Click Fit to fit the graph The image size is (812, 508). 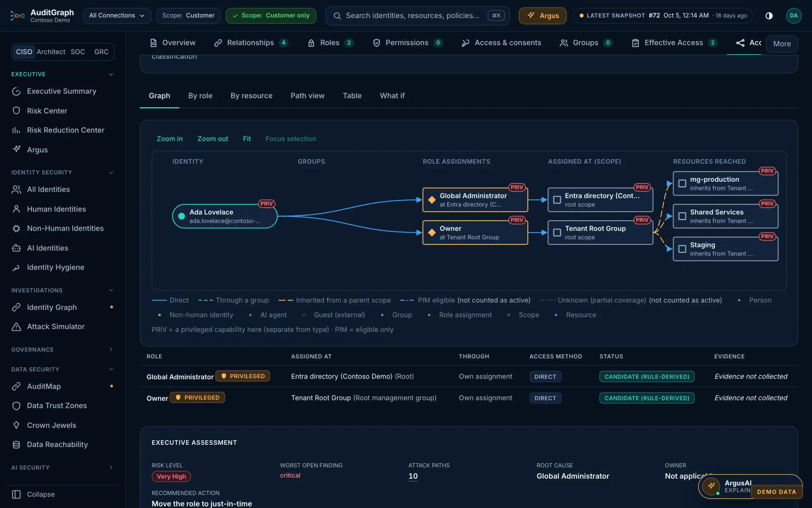click(247, 138)
